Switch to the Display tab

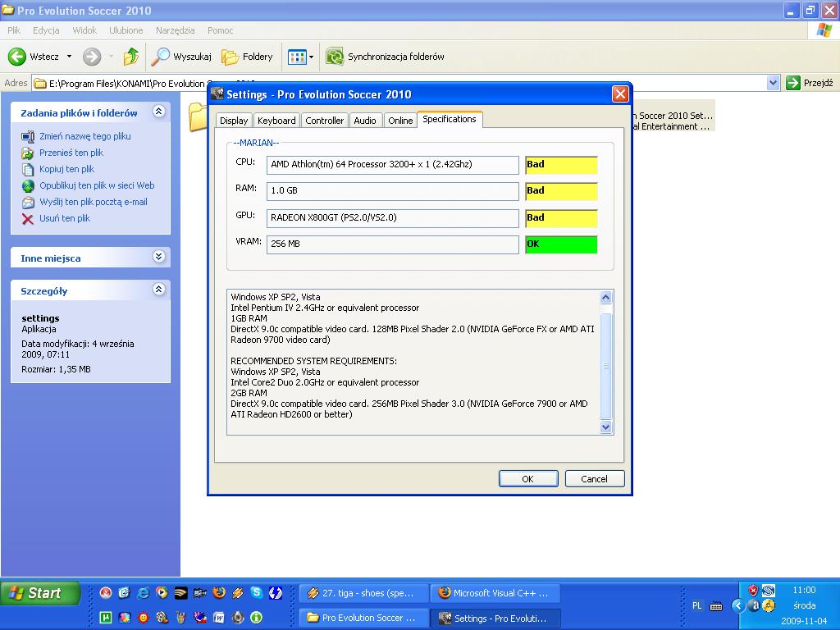(x=234, y=121)
